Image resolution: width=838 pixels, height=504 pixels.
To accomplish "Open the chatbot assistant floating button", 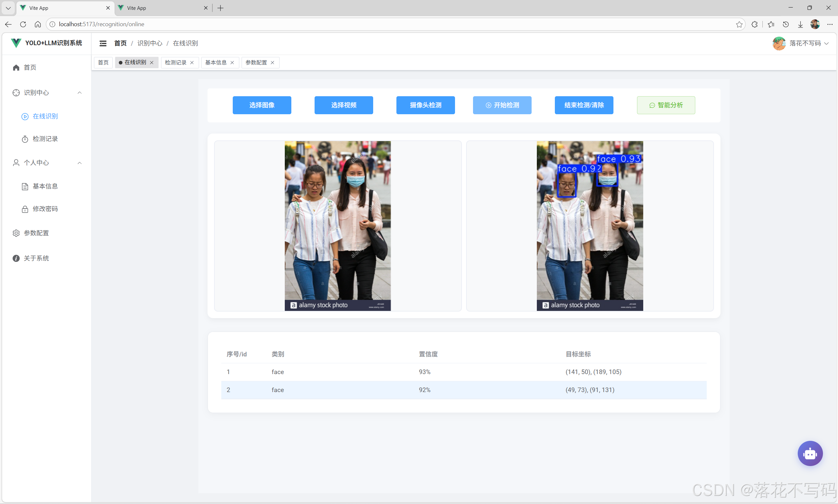I will 810,453.
